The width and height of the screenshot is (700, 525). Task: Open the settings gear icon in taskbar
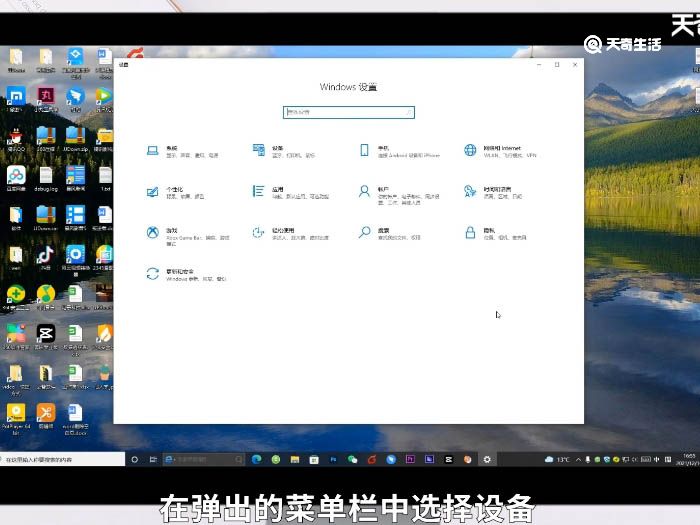pos(487,459)
